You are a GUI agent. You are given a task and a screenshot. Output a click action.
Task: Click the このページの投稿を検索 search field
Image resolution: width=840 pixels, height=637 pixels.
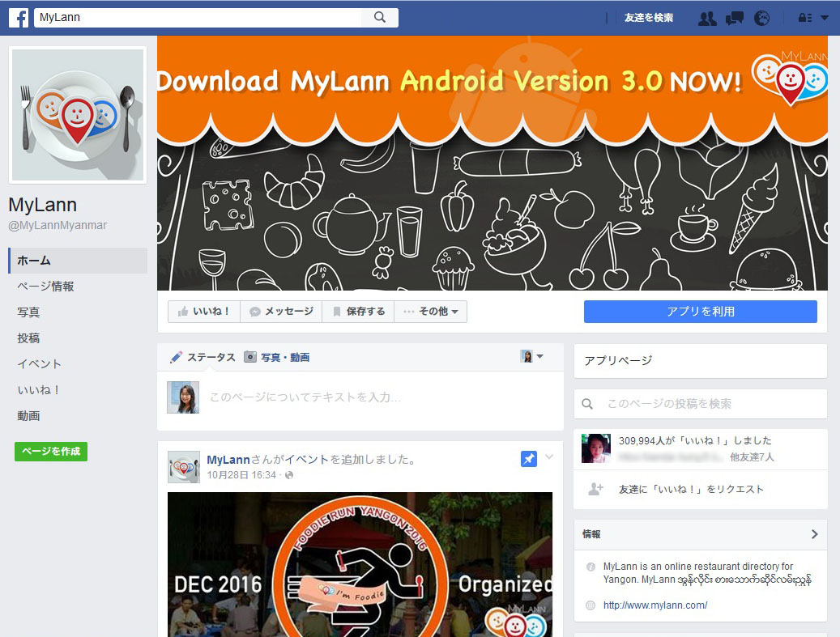[x=700, y=404]
